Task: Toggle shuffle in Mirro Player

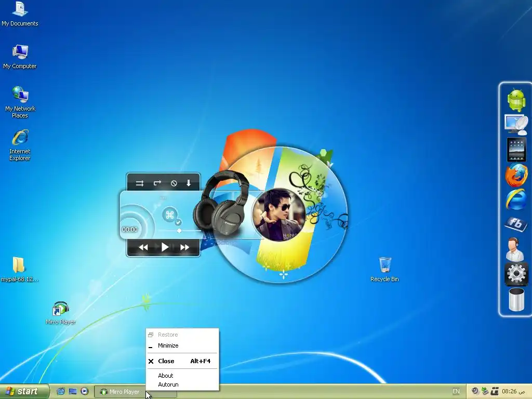Action: click(x=139, y=183)
